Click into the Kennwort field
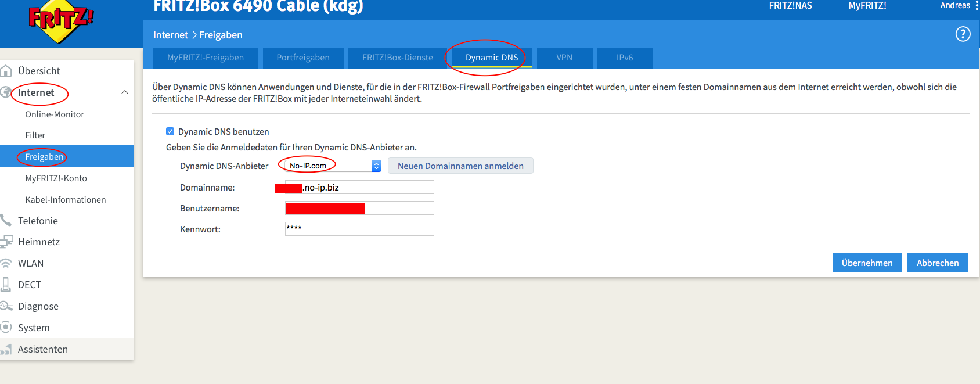The width and height of the screenshot is (980, 384). tap(359, 229)
